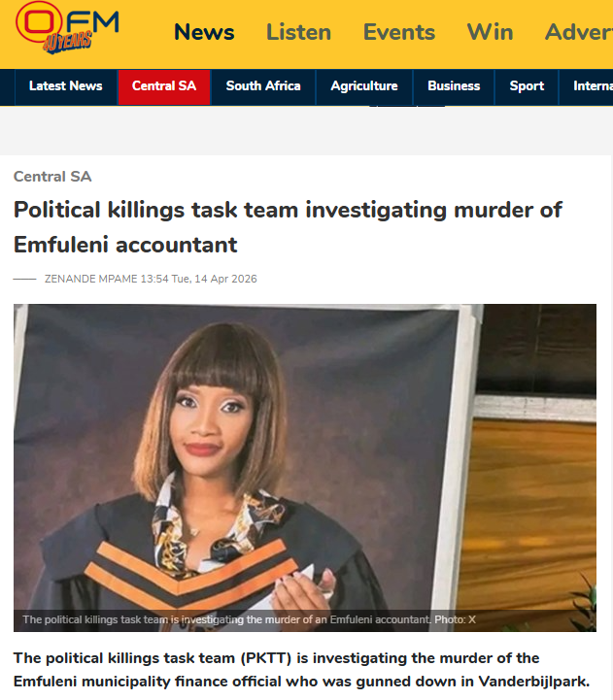
Task: Open the Business news tab
Action: [x=454, y=86]
